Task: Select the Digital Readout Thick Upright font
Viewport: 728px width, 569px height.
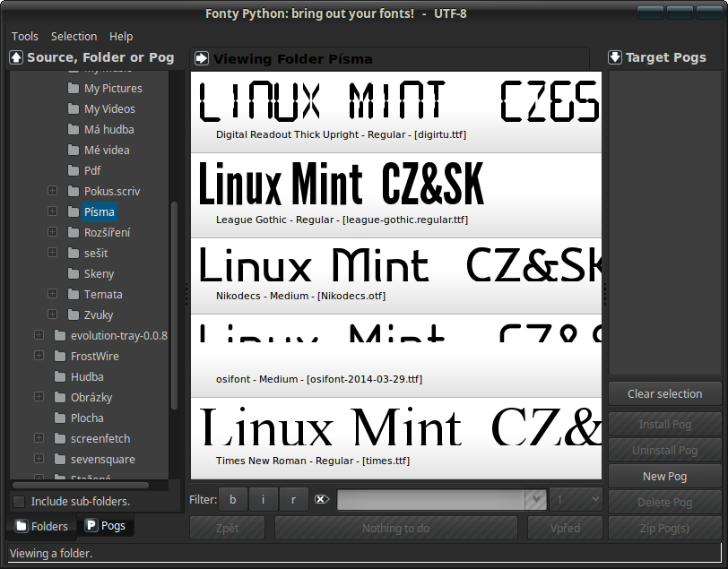Action: coord(396,112)
